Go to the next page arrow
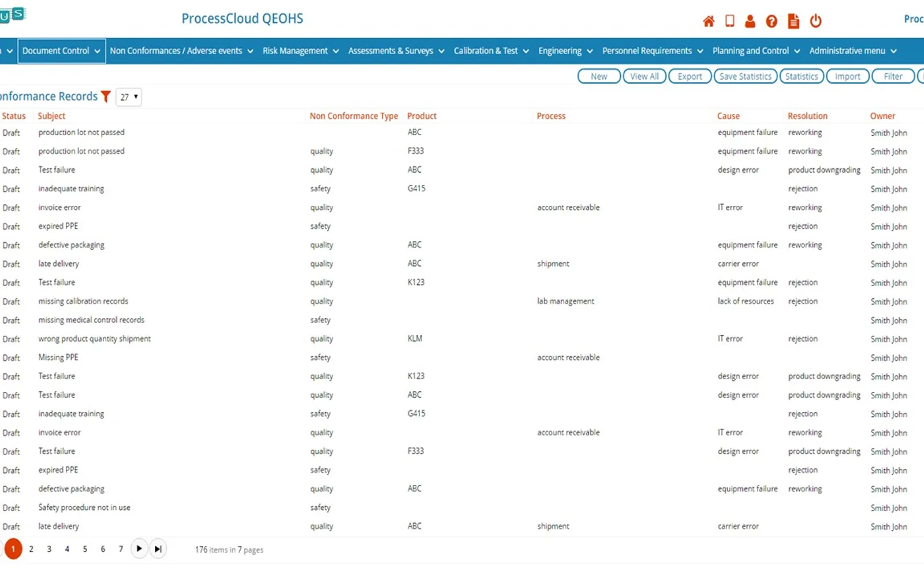Viewport: 924px width, 578px height. (139, 549)
